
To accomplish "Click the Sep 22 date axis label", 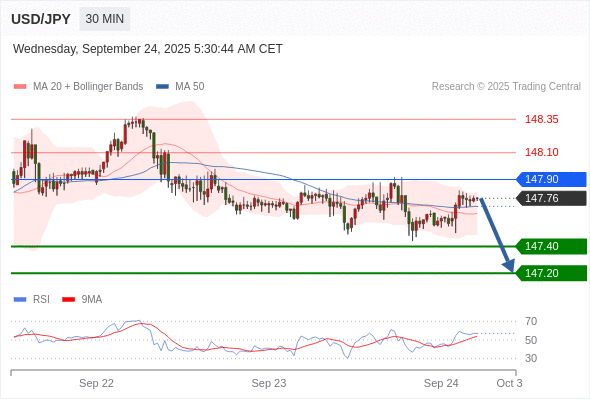I will click(x=96, y=383).
